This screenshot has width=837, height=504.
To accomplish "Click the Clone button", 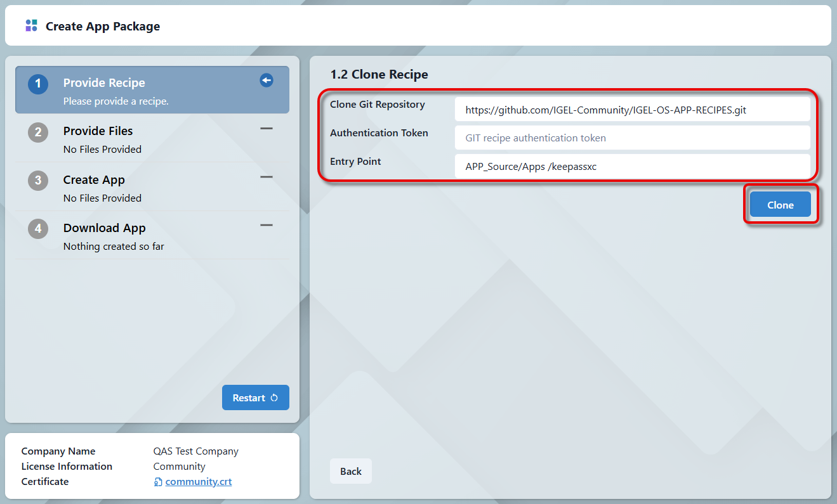I will click(781, 205).
